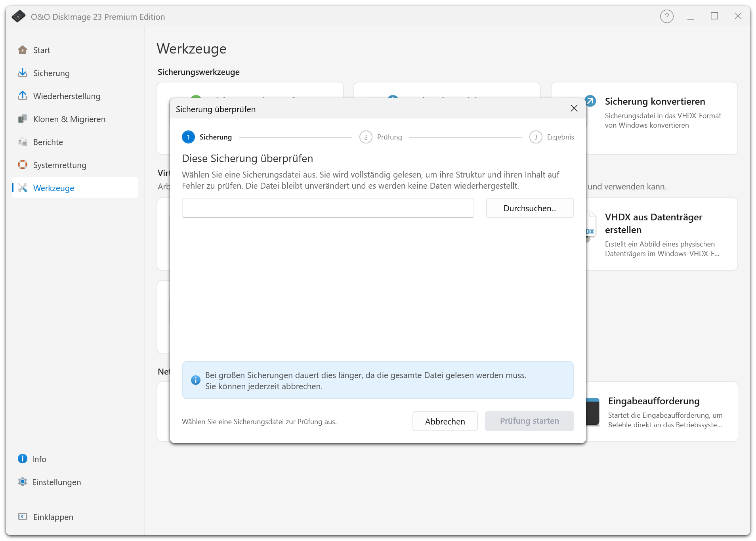Click status text 'Wählen Sie eine Sicherungsdatei zur Prüfung aus.'
The image size is (756, 541).
coord(259,422)
